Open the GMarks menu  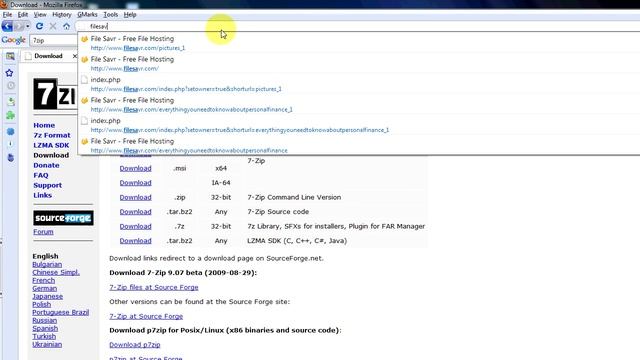pos(87,14)
